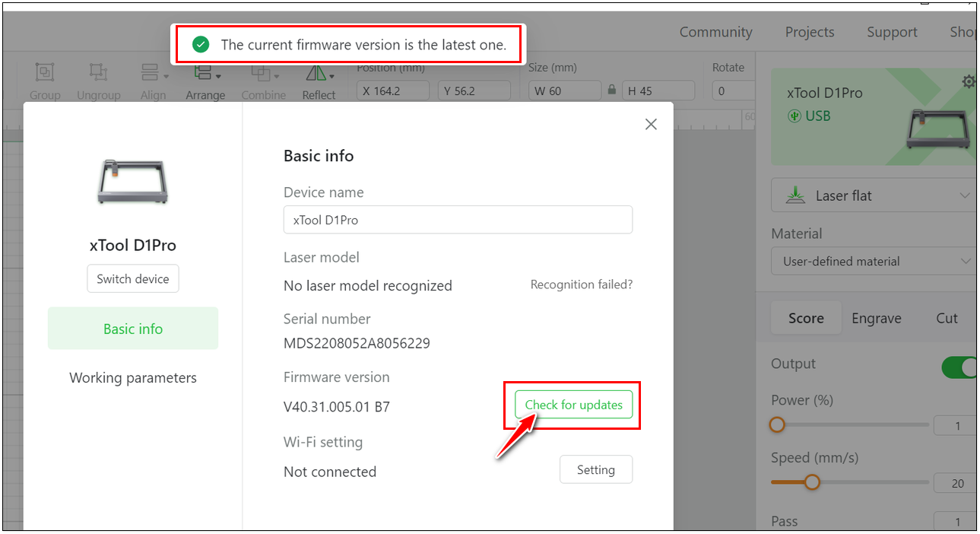980x534 pixels.
Task: Click the Reflect tool icon
Action: point(318,74)
